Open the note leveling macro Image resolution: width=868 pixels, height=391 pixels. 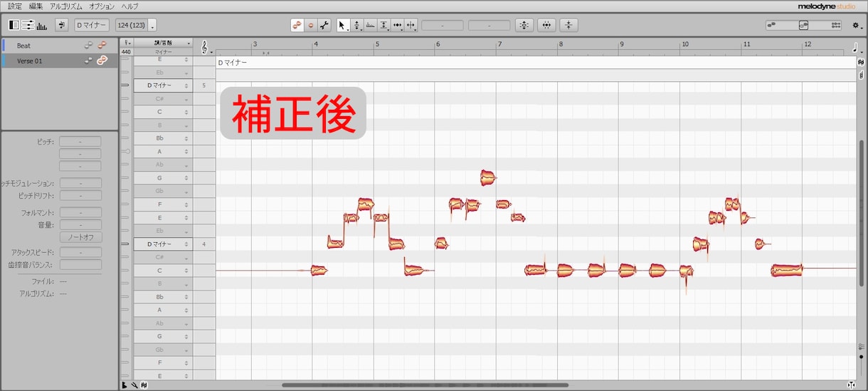tap(568, 25)
